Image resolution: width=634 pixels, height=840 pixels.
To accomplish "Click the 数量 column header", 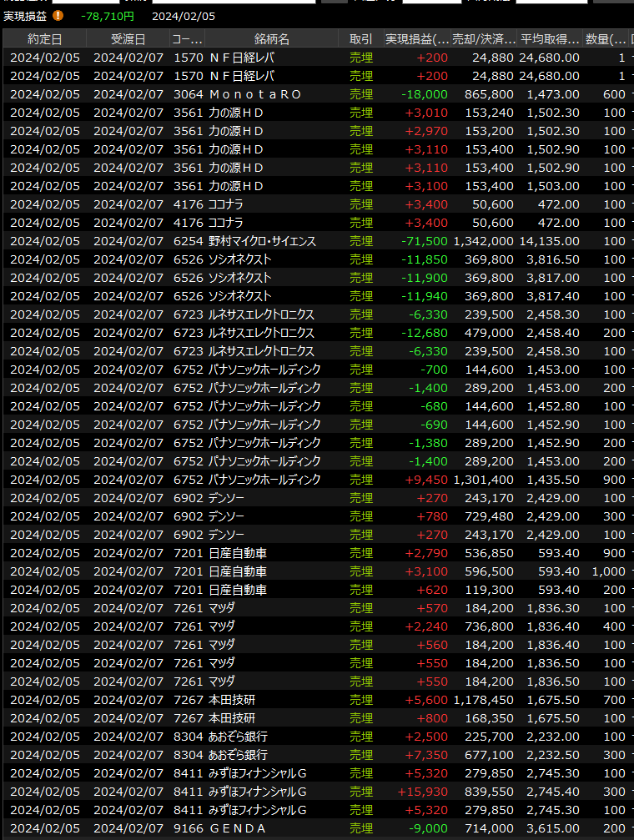I will (x=606, y=39).
